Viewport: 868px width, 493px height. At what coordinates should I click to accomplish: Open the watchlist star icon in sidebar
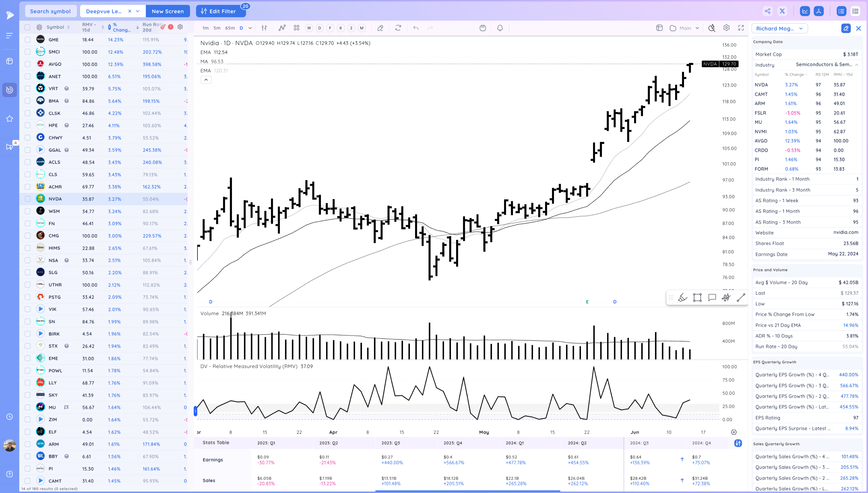10,119
